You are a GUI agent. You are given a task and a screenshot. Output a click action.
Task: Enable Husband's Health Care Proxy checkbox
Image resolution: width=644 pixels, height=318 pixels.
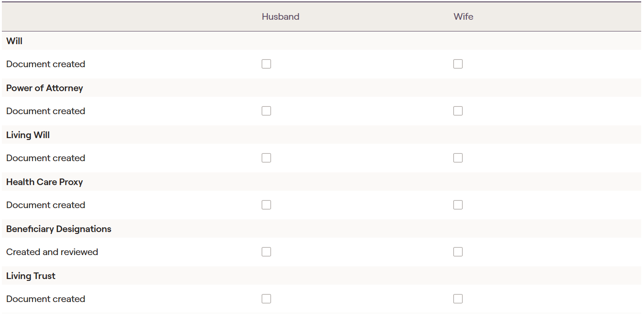tap(266, 205)
